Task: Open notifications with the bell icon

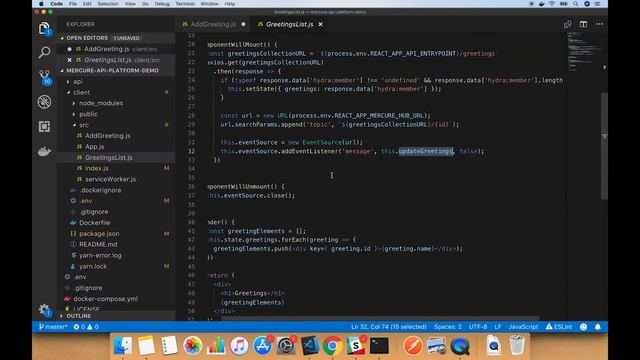Action: (x=598, y=327)
